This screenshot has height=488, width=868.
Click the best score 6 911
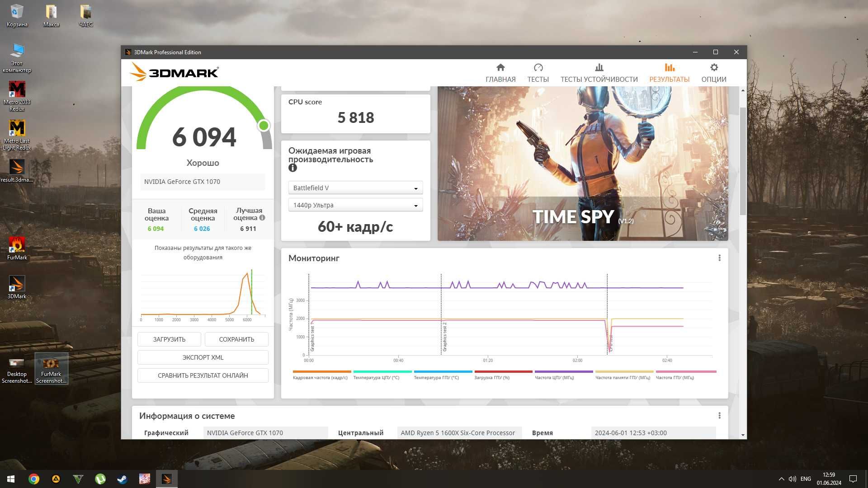tap(248, 229)
